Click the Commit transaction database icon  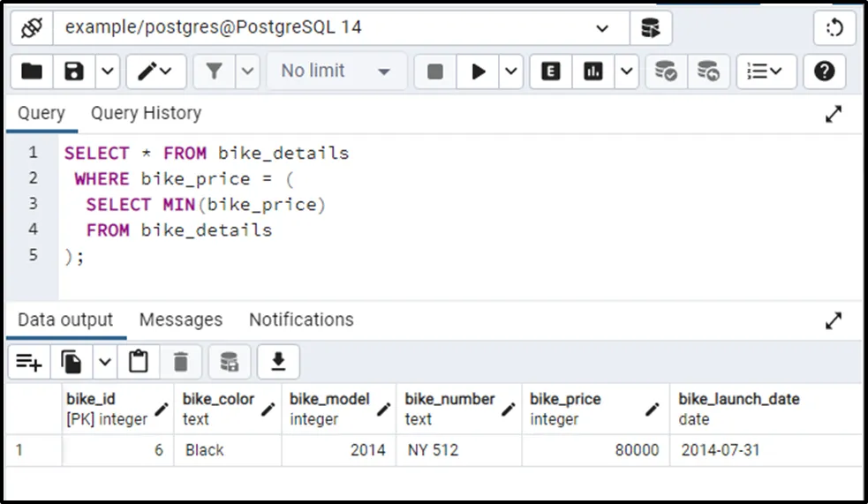point(666,71)
